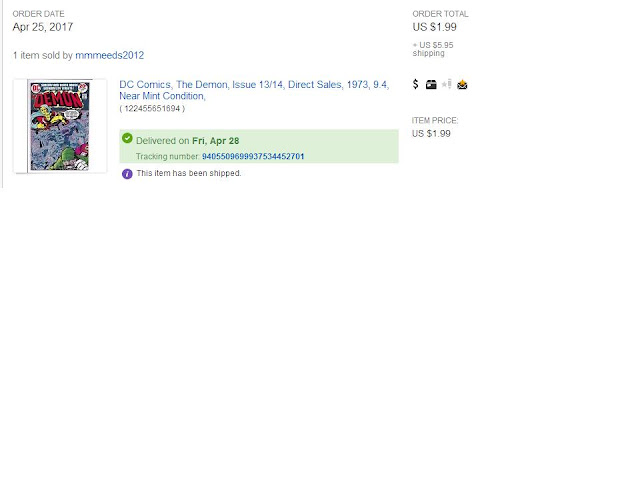
Task: Click the order date Apr 25, 2017
Action: point(43,27)
